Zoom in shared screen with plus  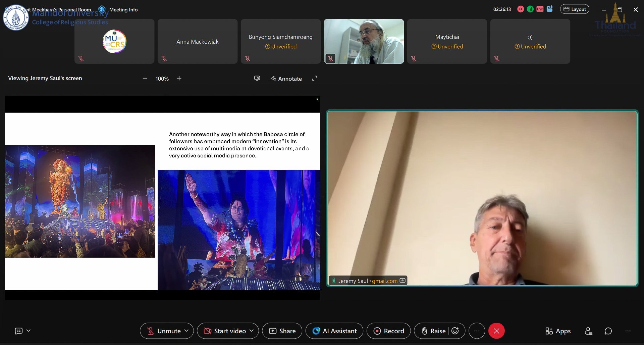click(x=179, y=79)
